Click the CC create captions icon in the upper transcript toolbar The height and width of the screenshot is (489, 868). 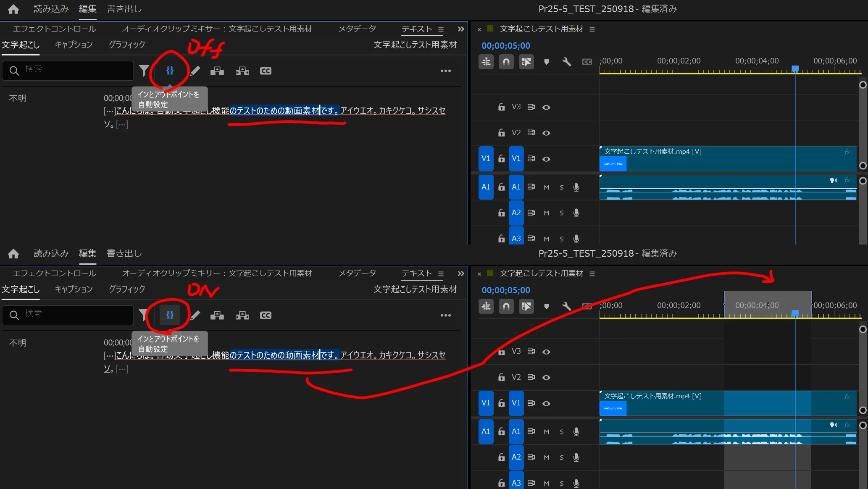tap(266, 71)
